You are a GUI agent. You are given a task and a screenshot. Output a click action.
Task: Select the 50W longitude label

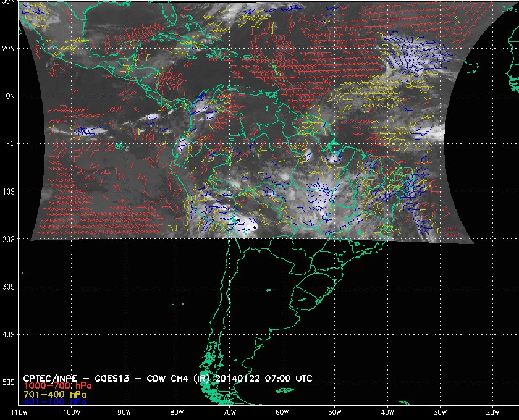tap(335, 413)
